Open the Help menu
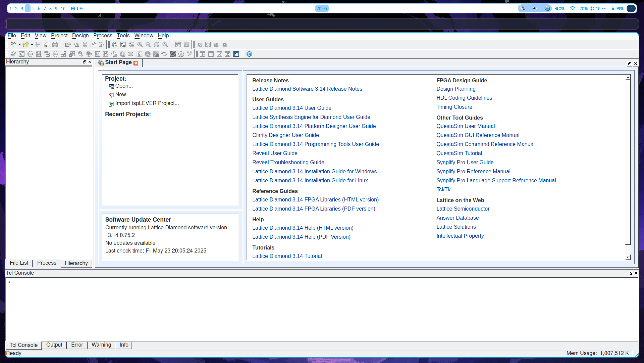Screen dimensions: 644x363 [163, 36]
